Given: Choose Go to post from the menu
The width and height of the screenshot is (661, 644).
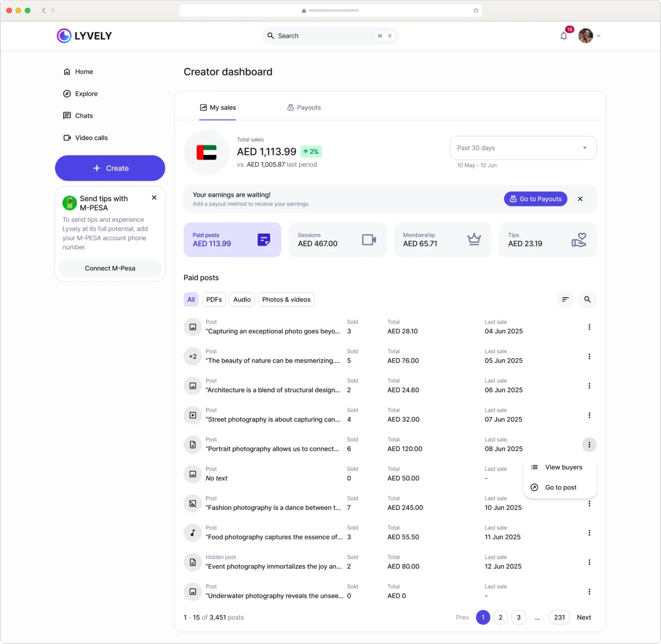Looking at the screenshot, I should [560, 487].
